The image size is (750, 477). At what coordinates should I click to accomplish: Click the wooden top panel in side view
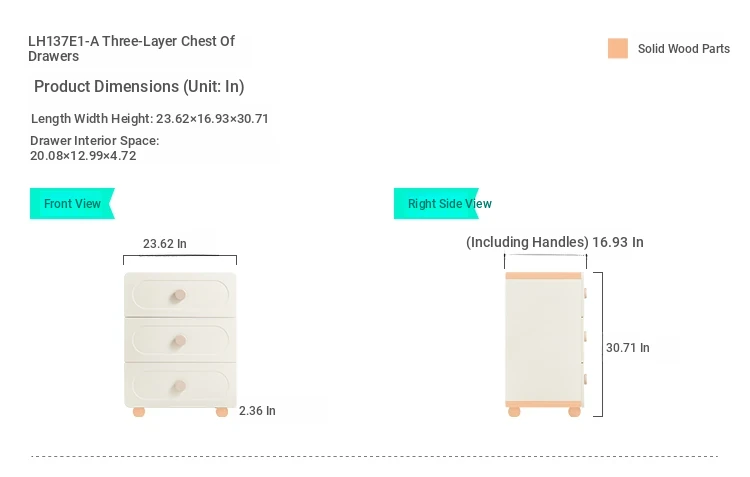(x=543, y=276)
